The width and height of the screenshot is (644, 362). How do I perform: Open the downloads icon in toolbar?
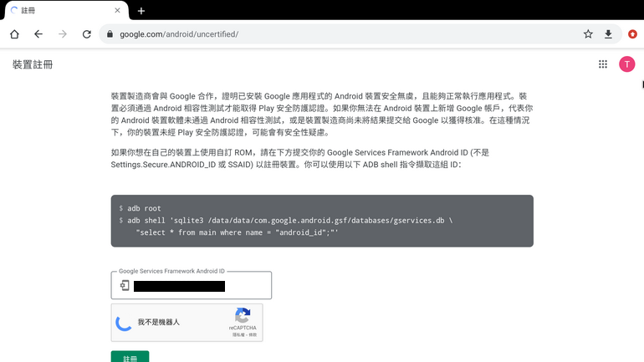tap(608, 34)
